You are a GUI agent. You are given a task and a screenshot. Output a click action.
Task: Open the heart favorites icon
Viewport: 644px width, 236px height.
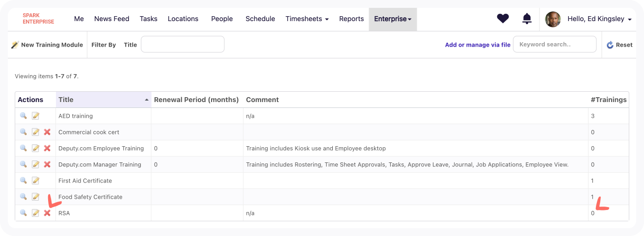point(503,19)
